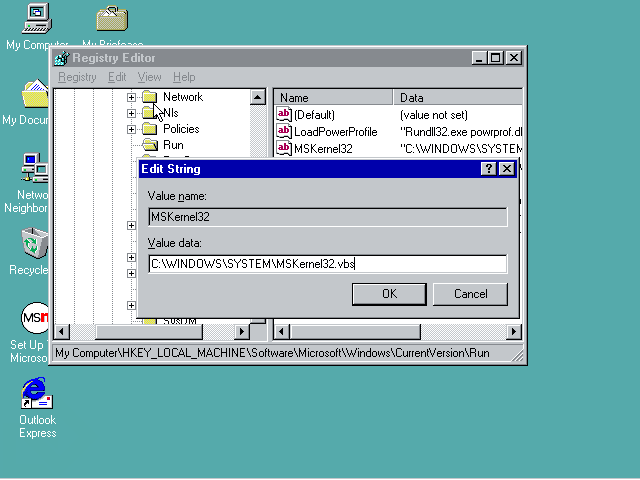The width and height of the screenshot is (640, 480).
Task: Click values pane horizontal scrollbar thumb
Action: pos(355,331)
